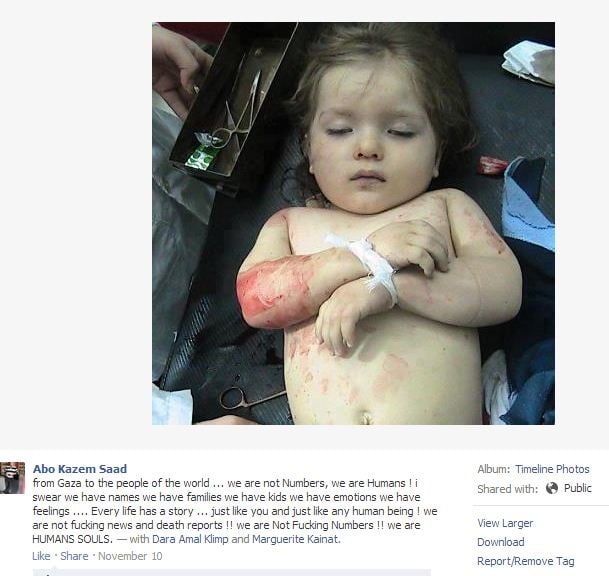609x576 pixels.
Task: Like this photo post
Action: [x=41, y=556]
